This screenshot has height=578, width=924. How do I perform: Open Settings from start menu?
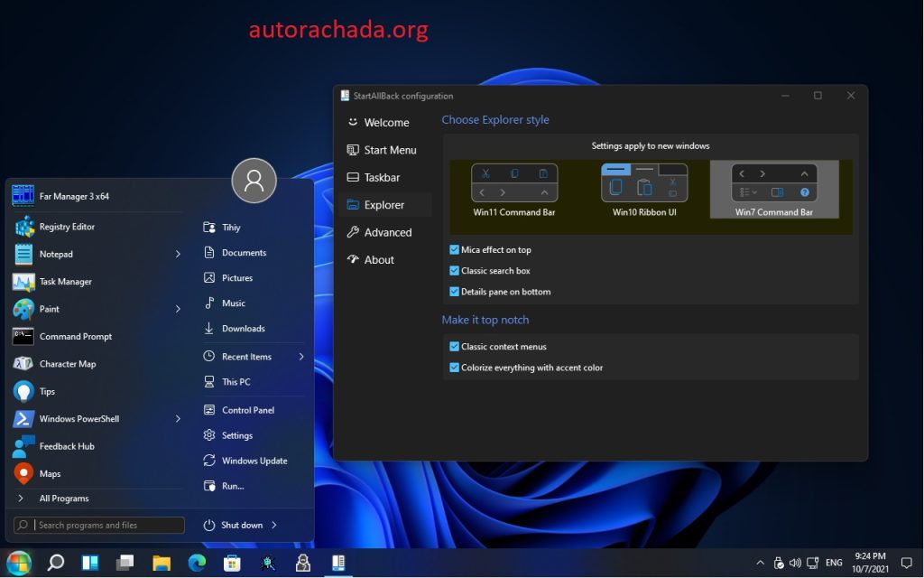pyautogui.click(x=254, y=435)
